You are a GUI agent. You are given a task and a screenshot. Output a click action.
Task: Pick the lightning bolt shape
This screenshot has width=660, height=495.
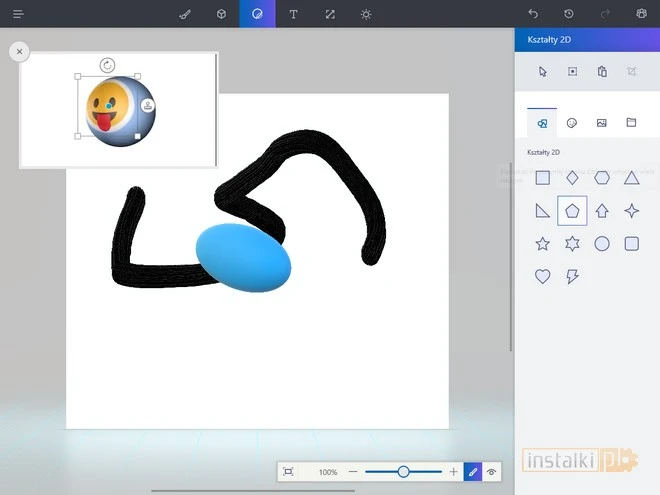(x=572, y=277)
